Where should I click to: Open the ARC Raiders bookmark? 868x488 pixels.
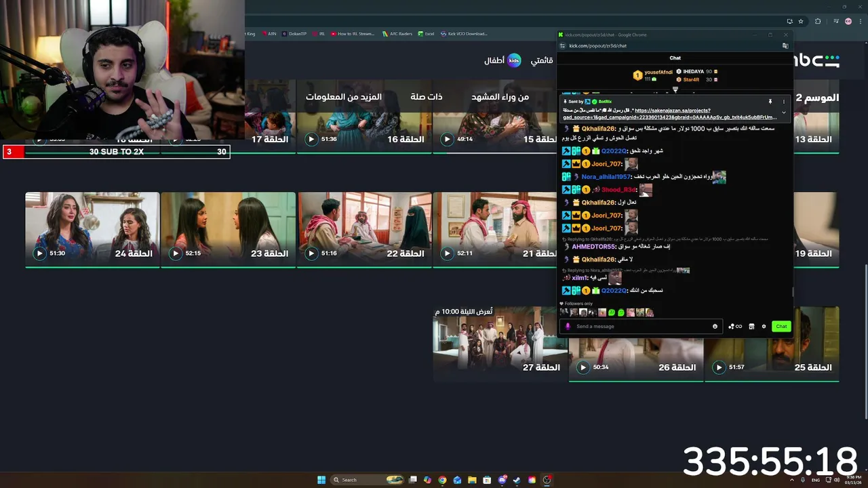(x=397, y=33)
